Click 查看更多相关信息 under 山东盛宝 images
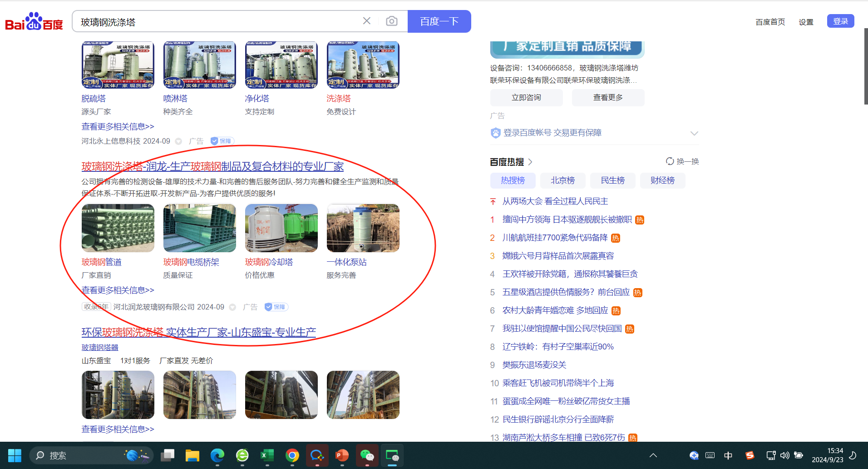Screen dimensions: 868x469 tap(118, 429)
